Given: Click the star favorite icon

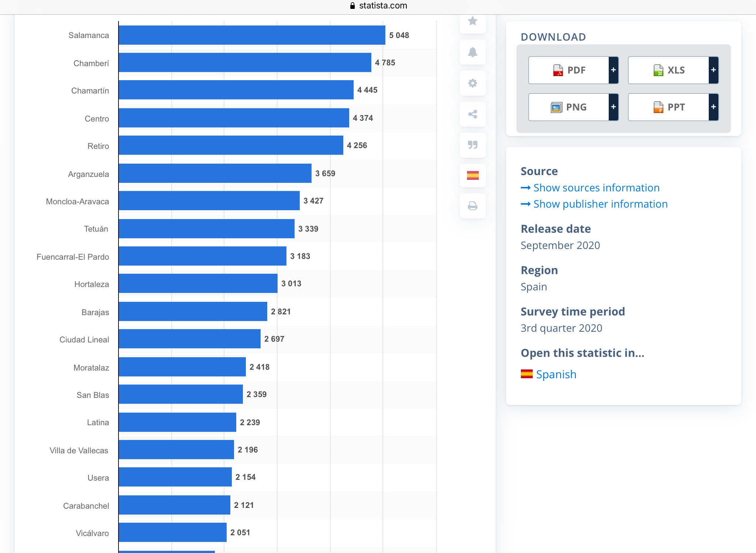Looking at the screenshot, I should 472,21.
